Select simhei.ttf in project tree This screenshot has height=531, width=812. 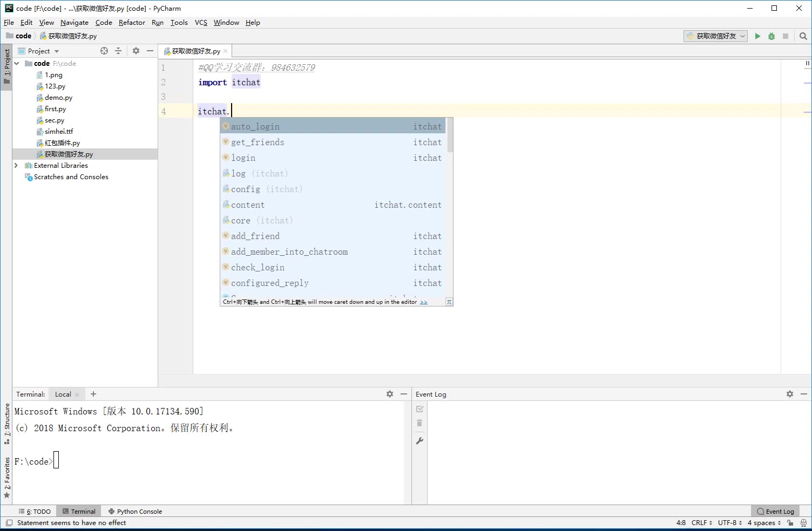(59, 132)
